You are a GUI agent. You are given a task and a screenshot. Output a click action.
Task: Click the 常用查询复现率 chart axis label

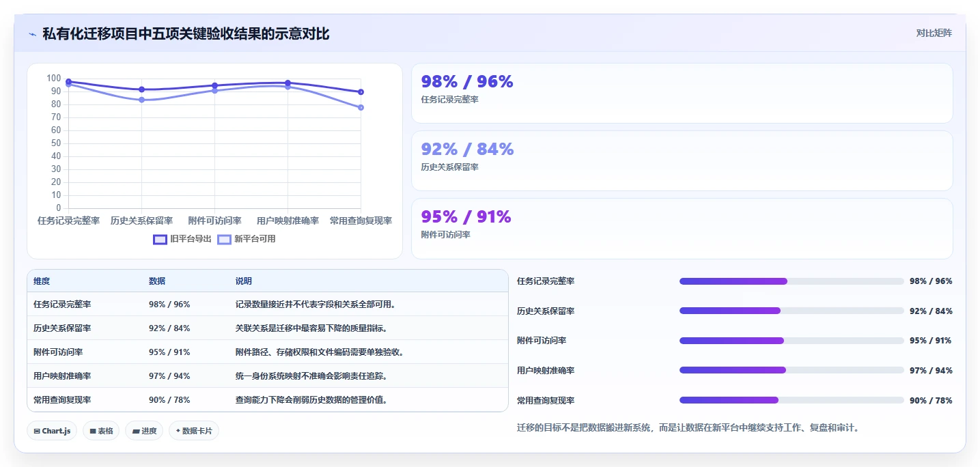pyautogui.click(x=361, y=221)
